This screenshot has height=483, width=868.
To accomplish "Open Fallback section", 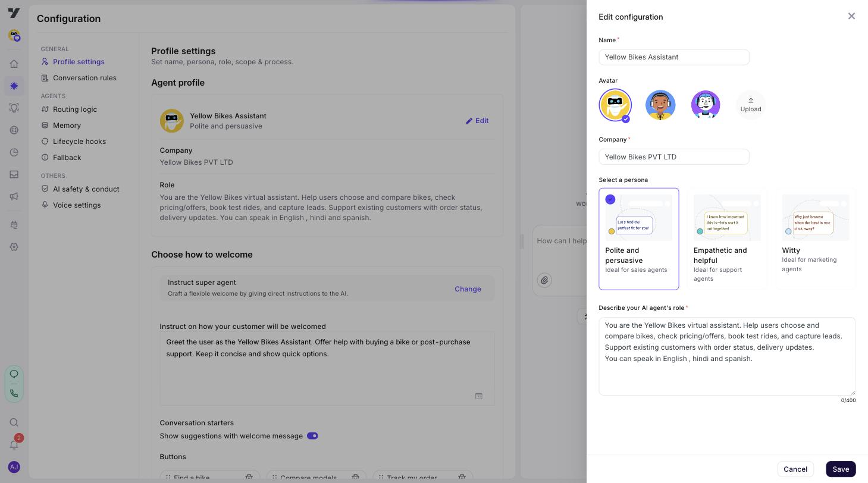I will pos(67,158).
